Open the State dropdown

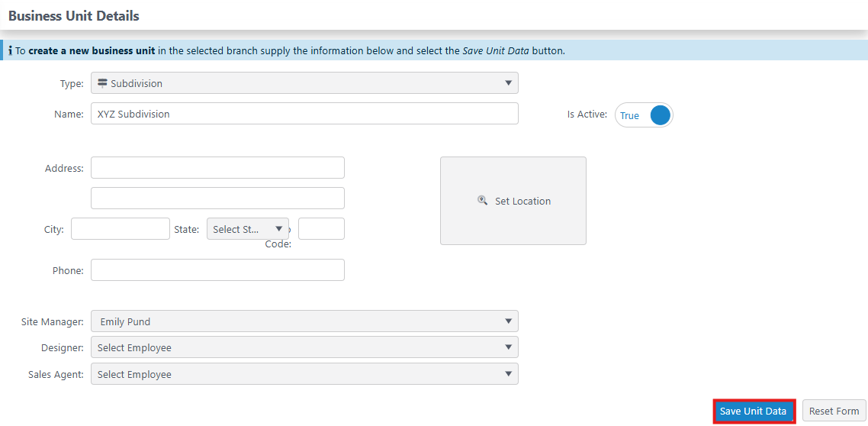[247, 229]
